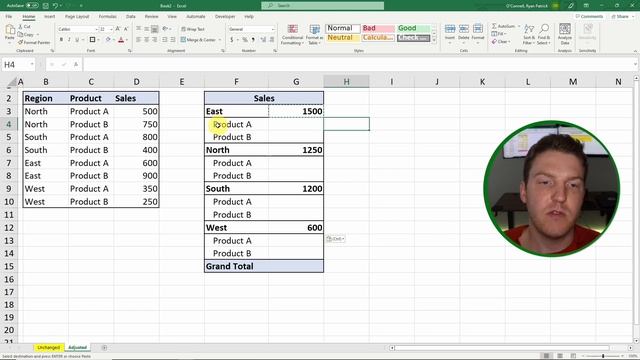Apply the Neutral cell style
The height and width of the screenshot is (360, 640).
coord(342,38)
